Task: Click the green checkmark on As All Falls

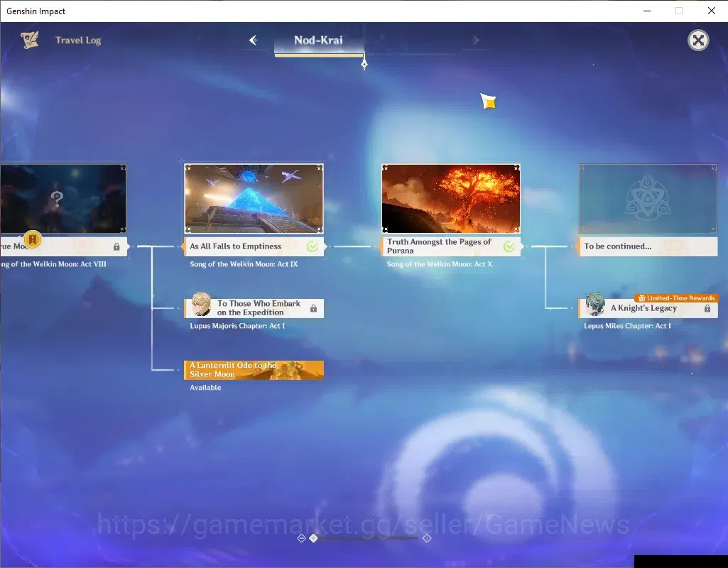Action: tap(313, 246)
